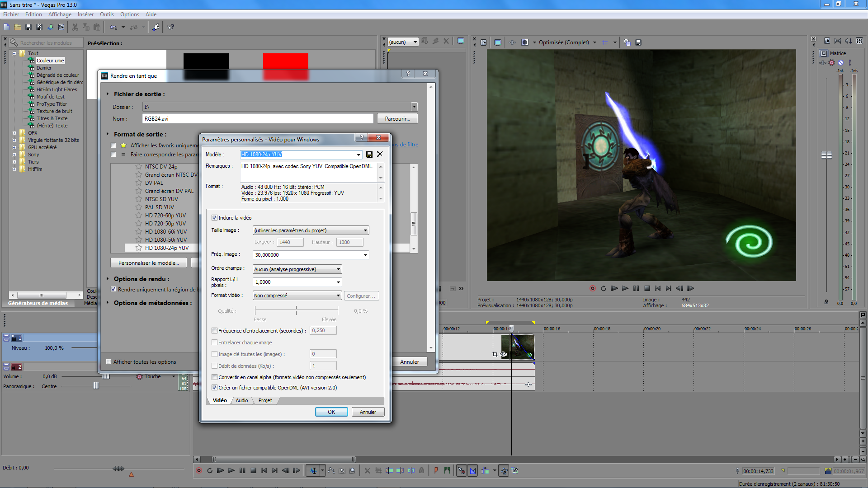Insert a marker with the orange flag icon

coord(436,471)
